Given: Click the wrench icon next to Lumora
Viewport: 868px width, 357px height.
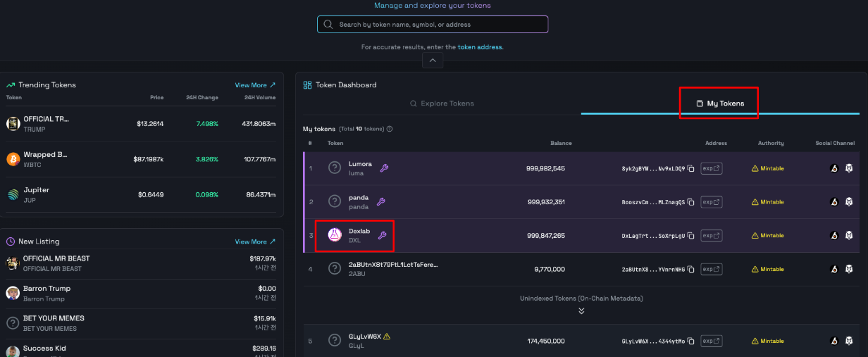Looking at the screenshot, I should pyautogui.click(x=384, y=168).
